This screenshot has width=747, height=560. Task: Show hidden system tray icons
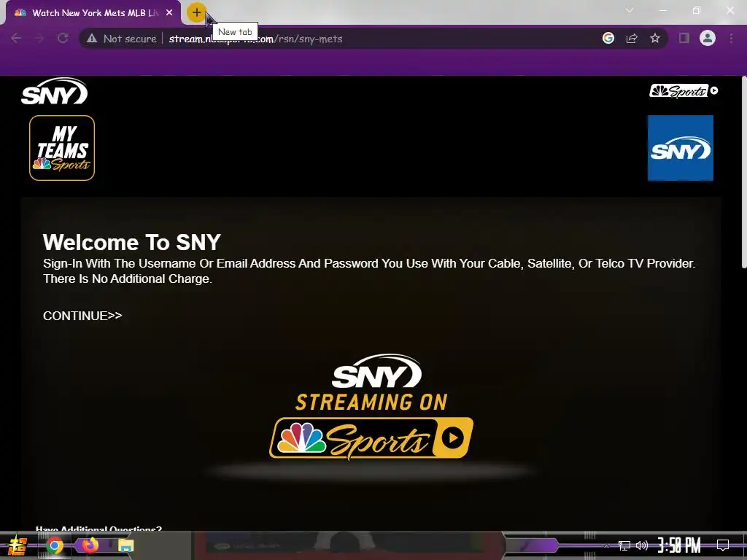pos(606,545)
